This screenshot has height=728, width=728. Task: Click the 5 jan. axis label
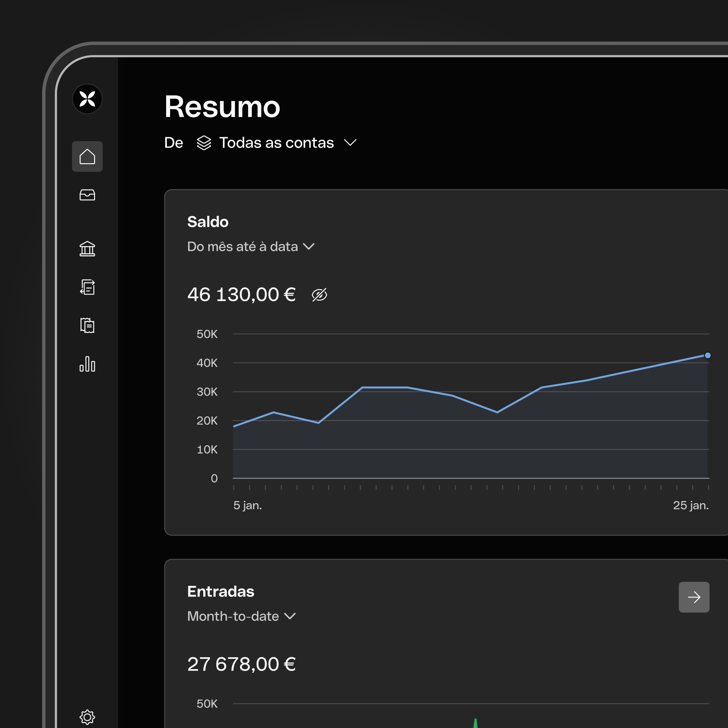click(248, 505)
